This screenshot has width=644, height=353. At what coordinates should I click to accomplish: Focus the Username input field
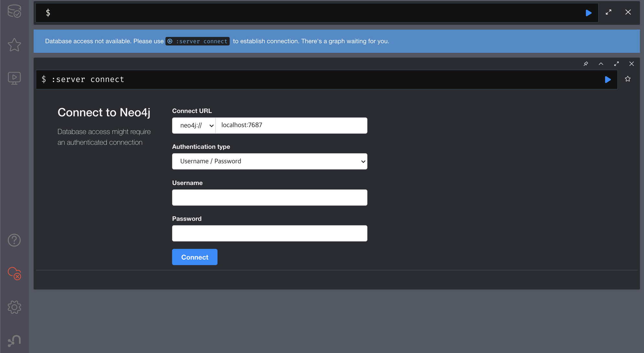(x=269, y=197)
